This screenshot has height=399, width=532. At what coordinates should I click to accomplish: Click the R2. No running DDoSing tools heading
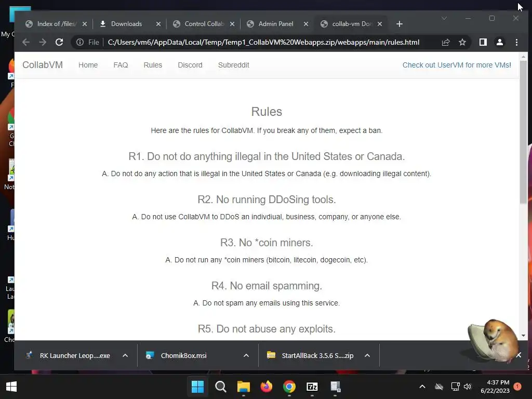[267, 199]
